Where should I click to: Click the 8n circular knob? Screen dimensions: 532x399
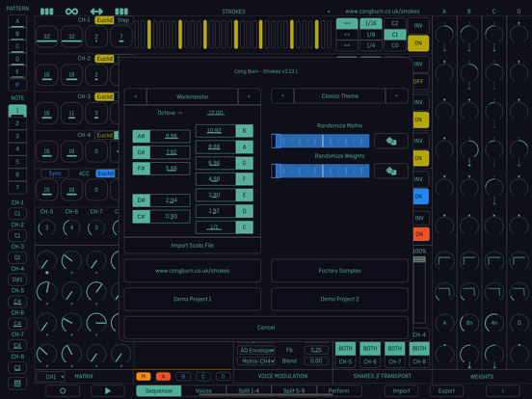(469, 323)
